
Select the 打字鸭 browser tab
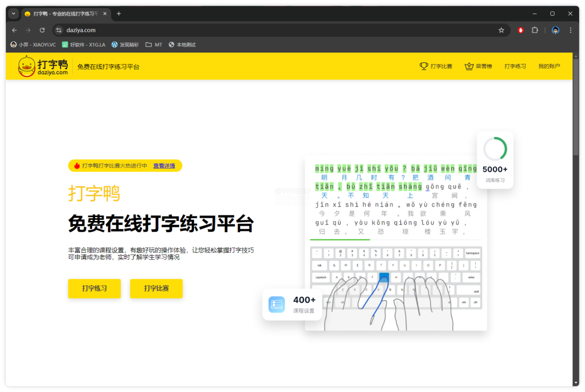click(66, 14)
